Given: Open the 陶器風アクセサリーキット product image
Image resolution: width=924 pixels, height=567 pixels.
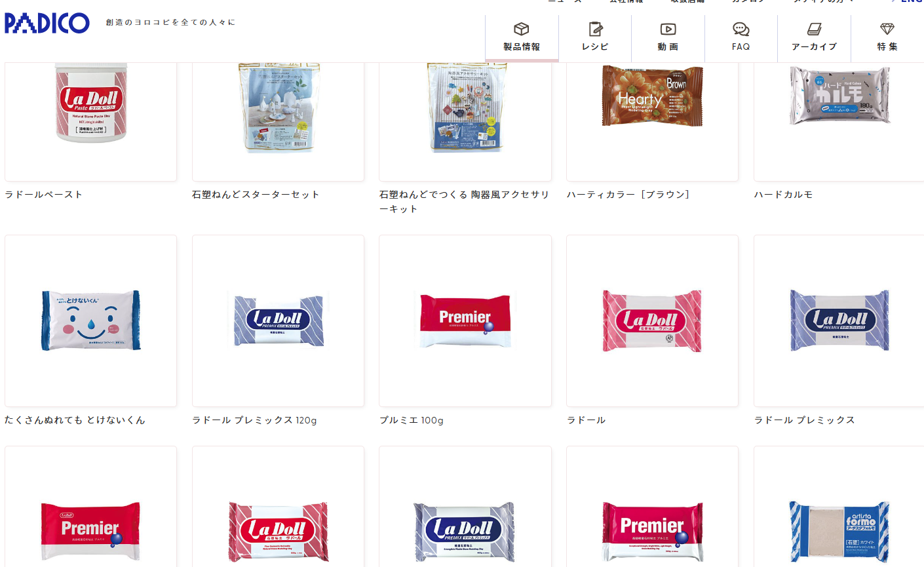Looking at the screenshot, I should (x=465, y=108).
